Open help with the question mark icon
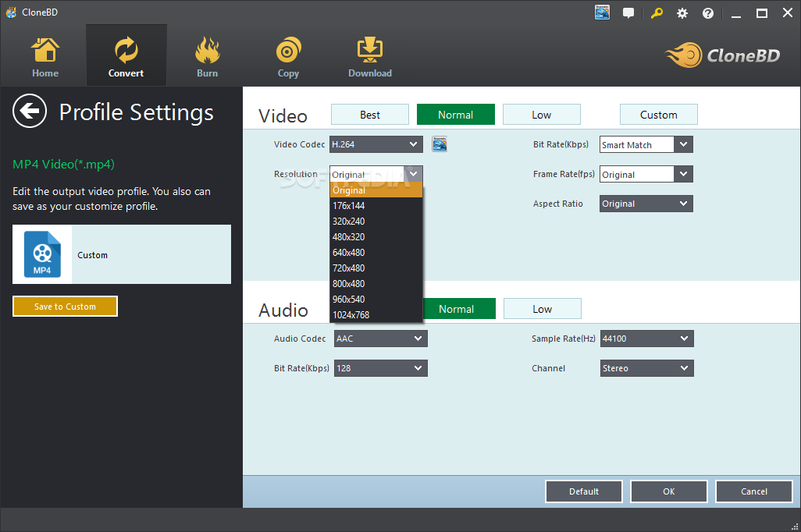 coord(708,13)
